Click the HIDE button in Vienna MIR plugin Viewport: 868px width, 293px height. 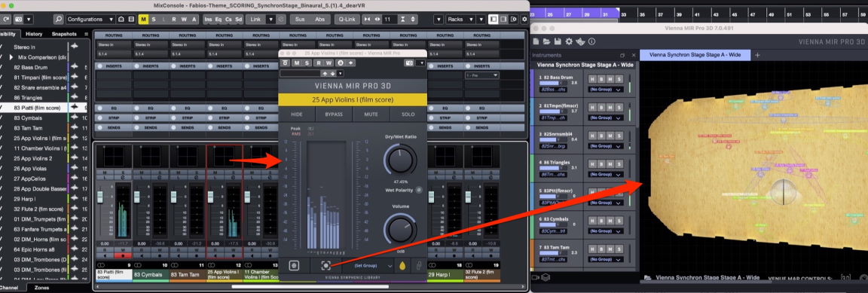click(x=297, y=114)
